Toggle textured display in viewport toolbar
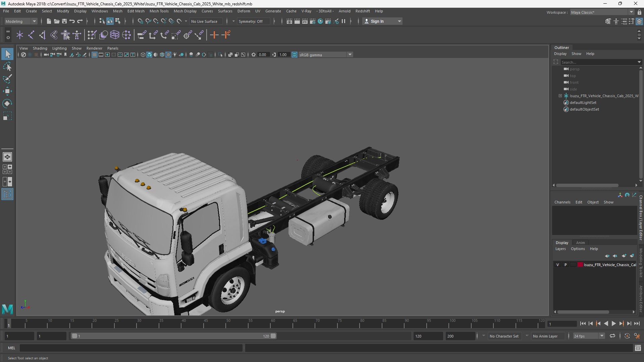The image size is (644, 362). [x=168, y=55]
